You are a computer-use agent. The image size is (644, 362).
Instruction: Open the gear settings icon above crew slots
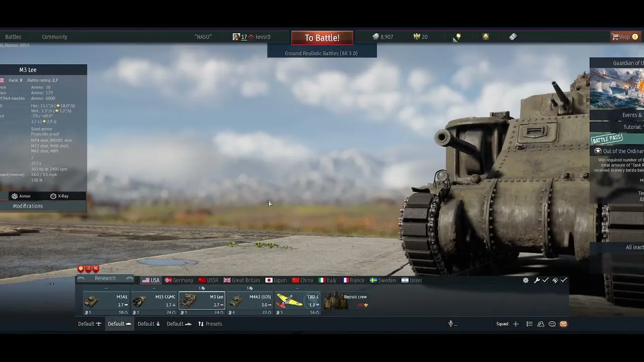point(526,281)
